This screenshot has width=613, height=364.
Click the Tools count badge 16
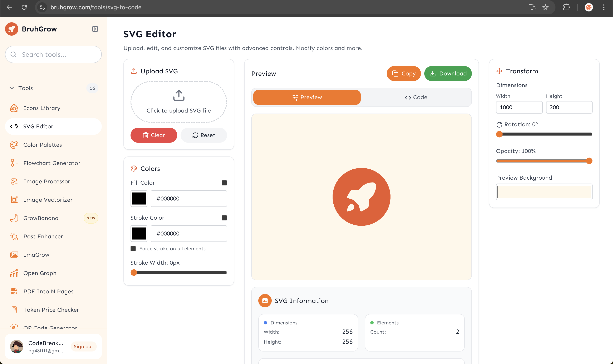click(92, 88)
